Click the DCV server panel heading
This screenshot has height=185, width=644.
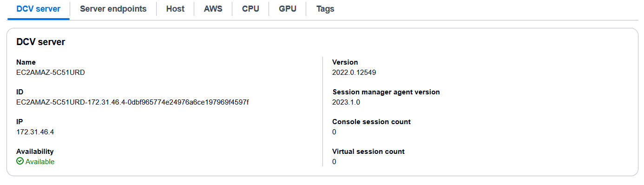(x=41, y=42)
